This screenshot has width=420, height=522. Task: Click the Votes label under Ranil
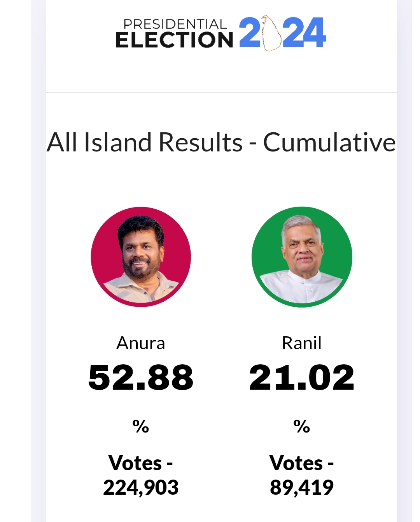[302, 463]
